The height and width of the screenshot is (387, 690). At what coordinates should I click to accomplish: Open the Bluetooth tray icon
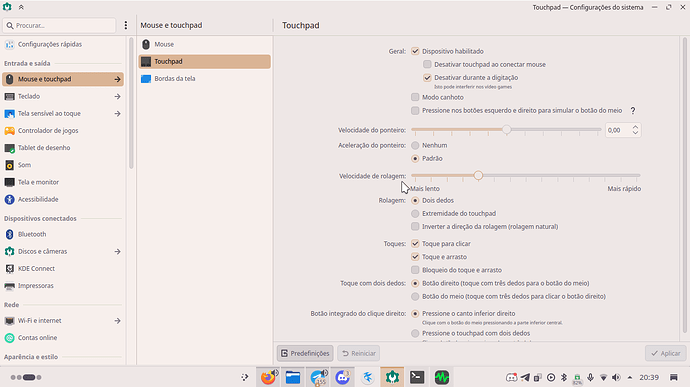564,377
